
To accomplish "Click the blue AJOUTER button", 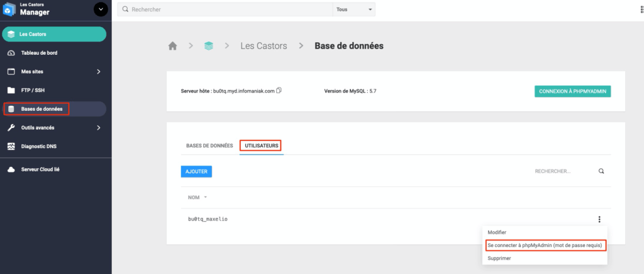I will [x=196, y=171].
